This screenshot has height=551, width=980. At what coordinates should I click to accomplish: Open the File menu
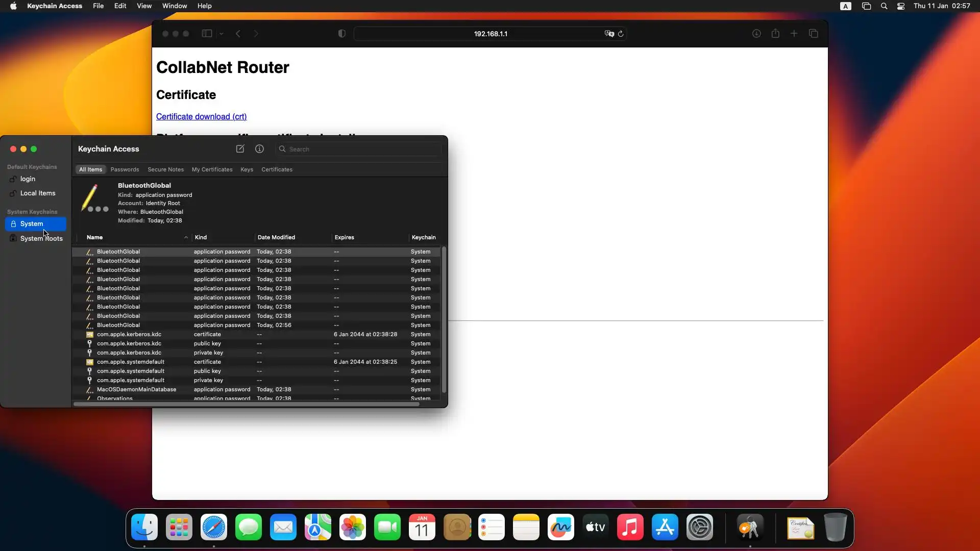(98, 6)
